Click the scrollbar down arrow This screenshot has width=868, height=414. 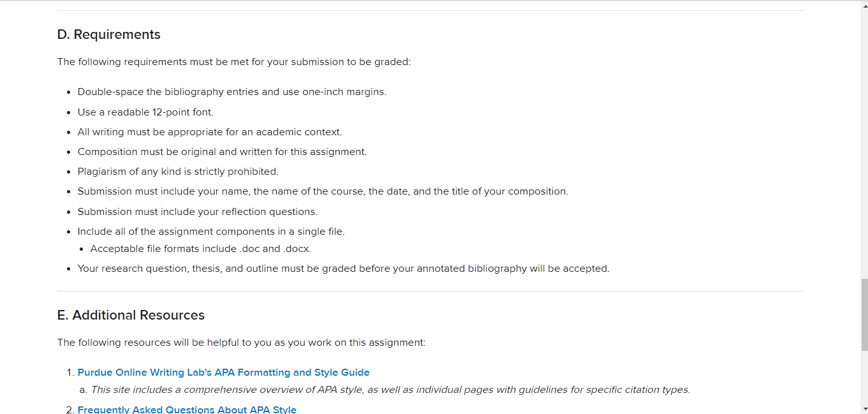pyautogui.click(x=864, y=409)
